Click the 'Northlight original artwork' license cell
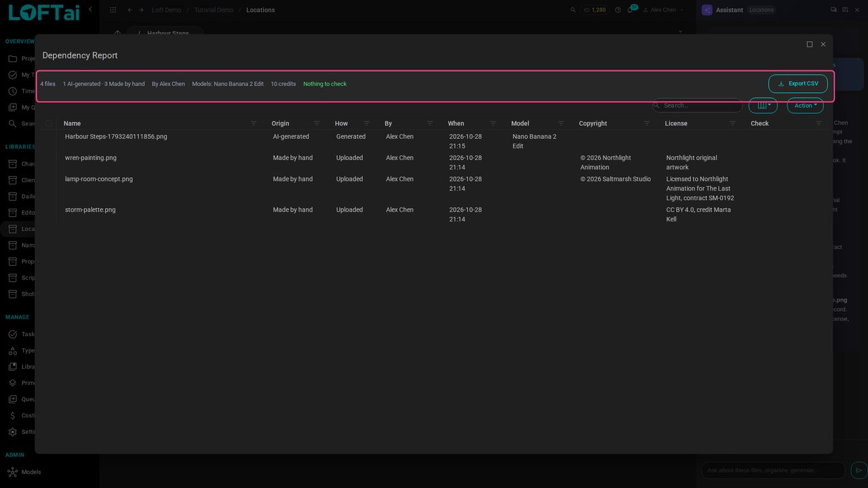Viewport: 868px width, 488px height. [692, 163]
